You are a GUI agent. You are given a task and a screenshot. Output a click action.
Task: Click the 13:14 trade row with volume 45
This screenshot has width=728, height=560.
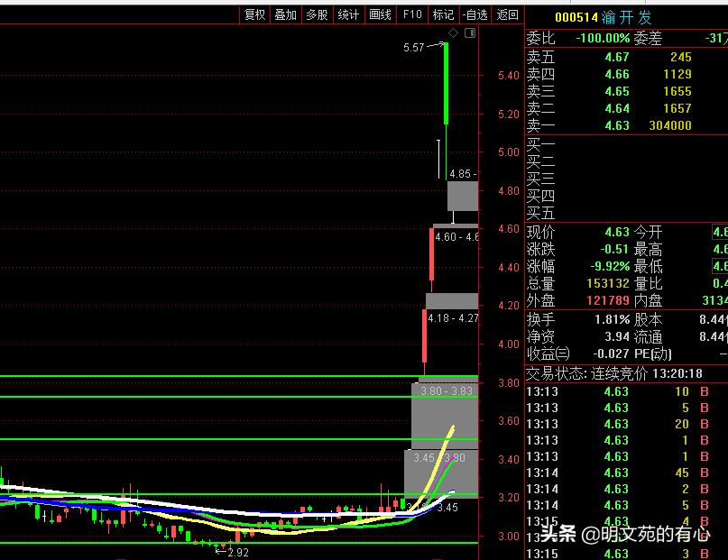tap(626, 473)
